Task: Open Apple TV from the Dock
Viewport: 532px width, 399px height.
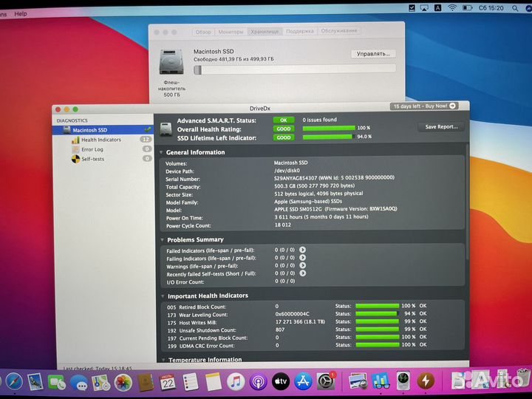Action: [281, 382]
